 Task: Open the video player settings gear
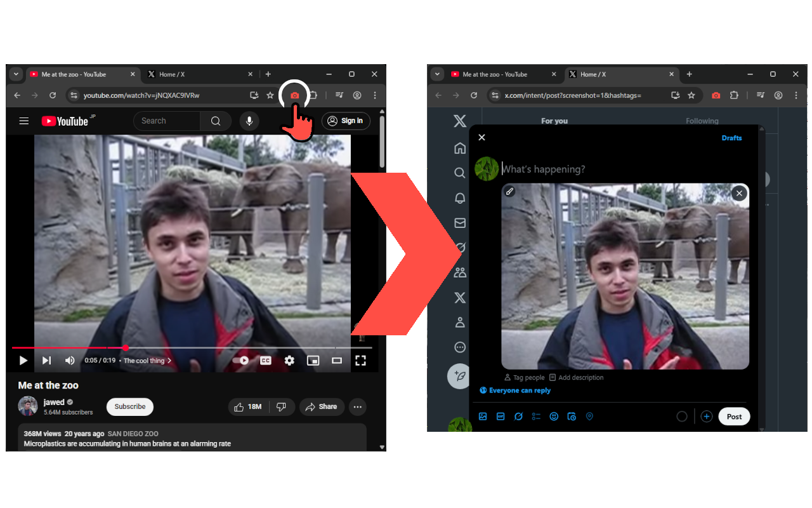289,361
